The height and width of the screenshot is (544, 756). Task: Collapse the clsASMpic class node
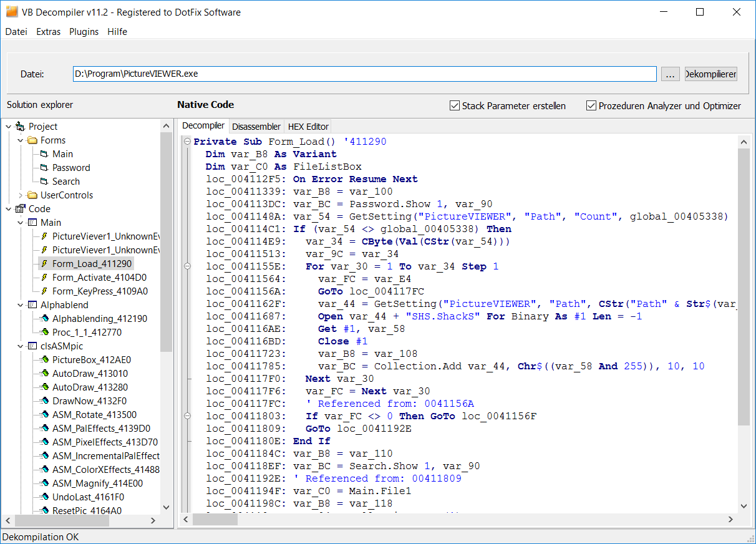20,346
